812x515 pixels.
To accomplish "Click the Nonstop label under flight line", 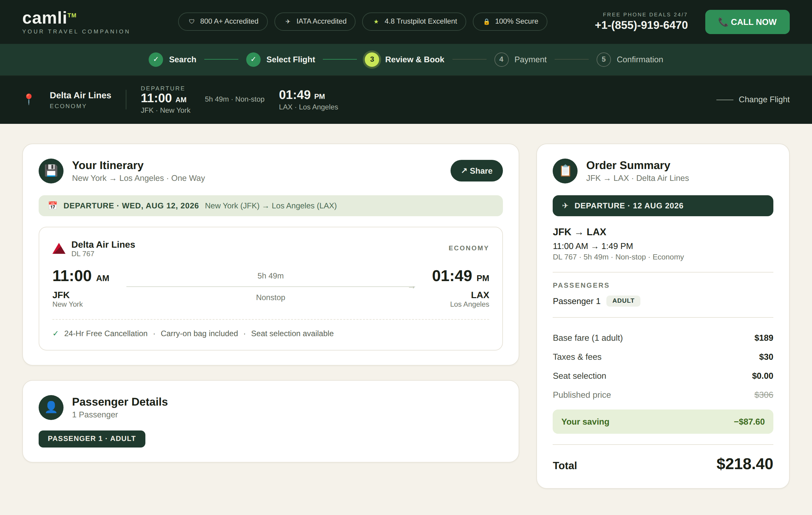I will tap(270, 297).
